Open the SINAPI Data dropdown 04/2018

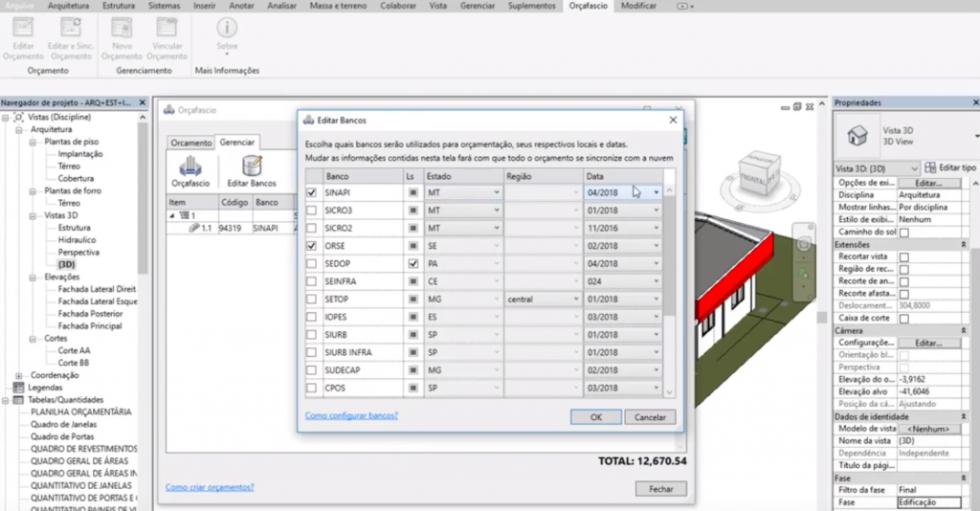[622, 192]
